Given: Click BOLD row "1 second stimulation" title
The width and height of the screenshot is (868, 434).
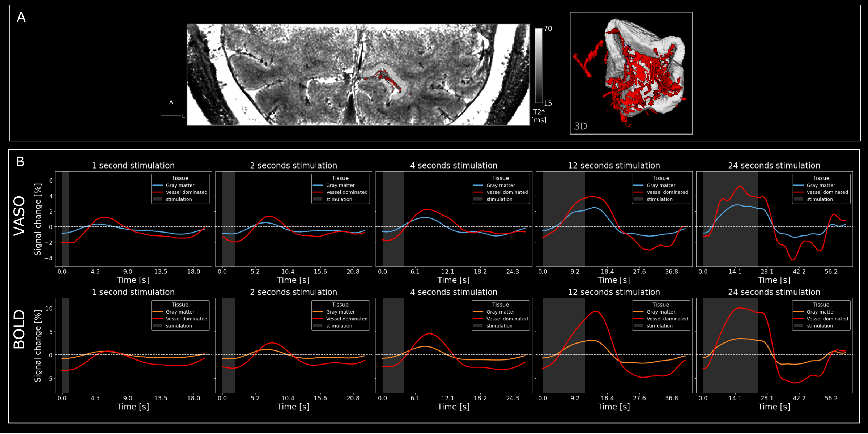Looking at the screenshot, I should tap(133, 292).
